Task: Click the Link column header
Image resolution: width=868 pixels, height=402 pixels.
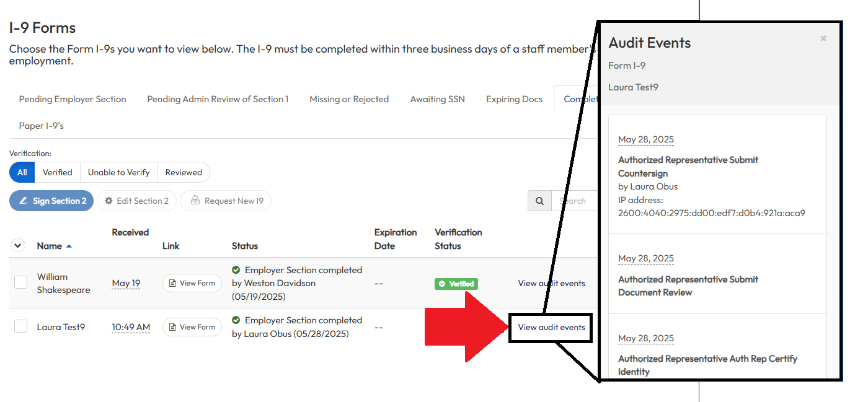Action: click(170, 246)
